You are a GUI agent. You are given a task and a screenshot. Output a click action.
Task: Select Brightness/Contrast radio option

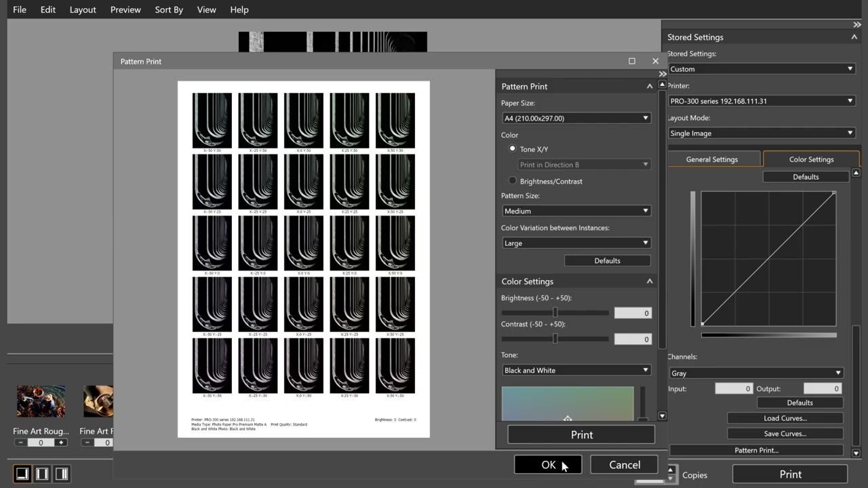pos(513,181)
